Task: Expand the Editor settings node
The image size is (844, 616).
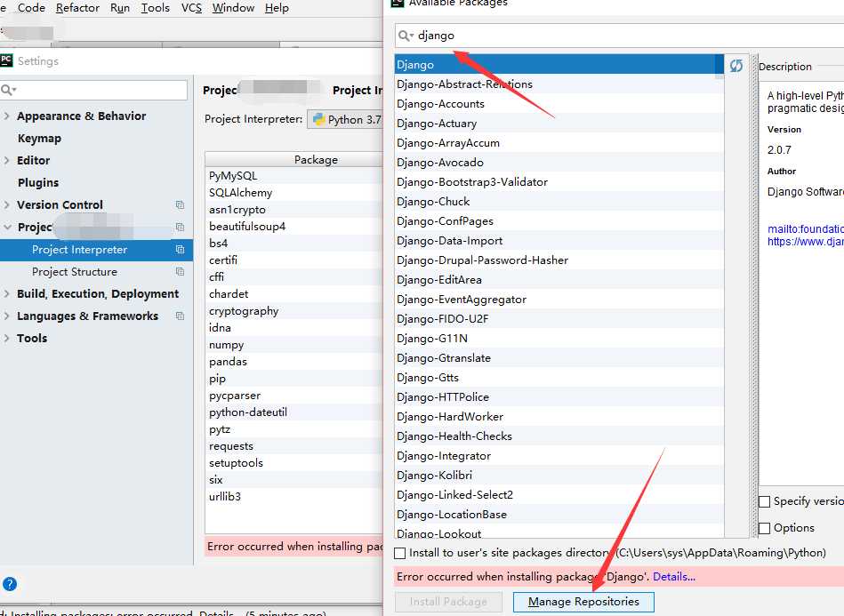Action: coord(6,160)
